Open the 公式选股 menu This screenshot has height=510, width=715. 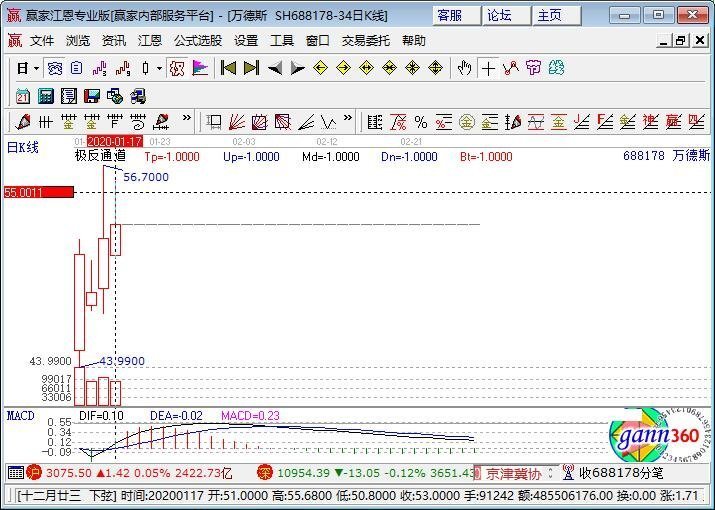point(198,41)
